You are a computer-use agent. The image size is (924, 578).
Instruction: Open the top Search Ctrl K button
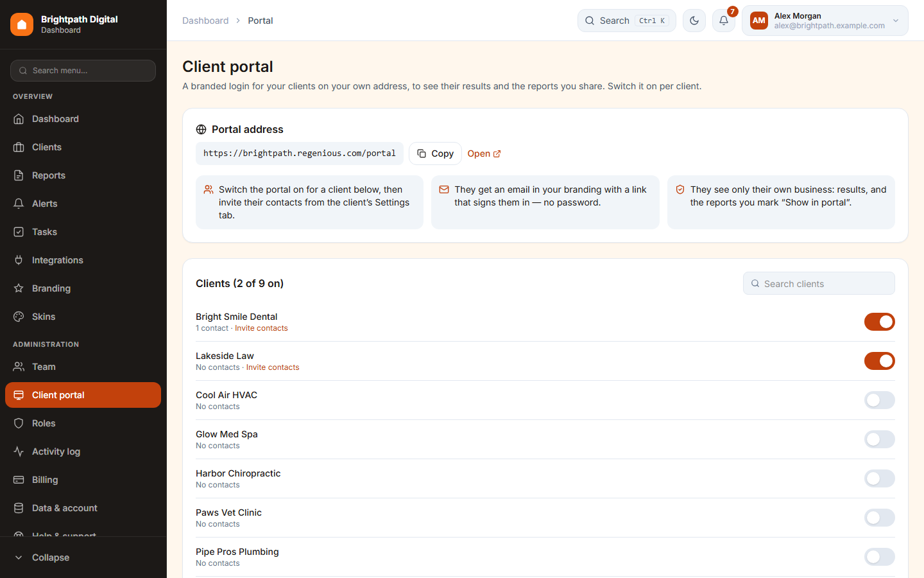click(x=627, y=21)
